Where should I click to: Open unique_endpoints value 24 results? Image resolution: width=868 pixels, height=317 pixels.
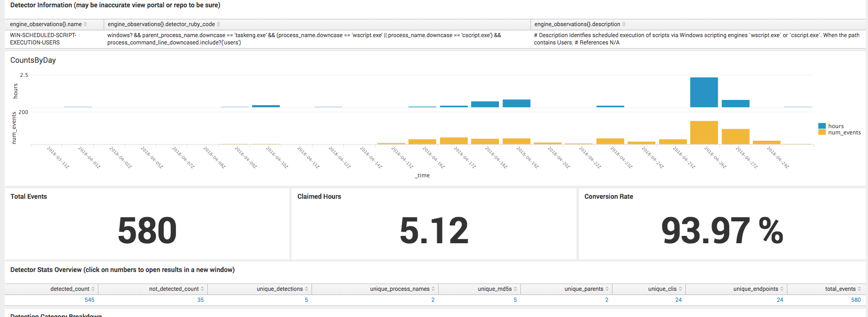780,300
